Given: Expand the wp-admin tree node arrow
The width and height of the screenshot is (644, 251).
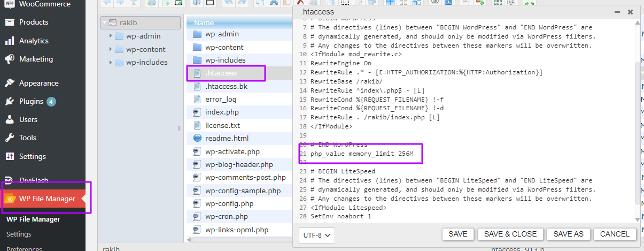Looking at the screenshot, I should (111, 36).
